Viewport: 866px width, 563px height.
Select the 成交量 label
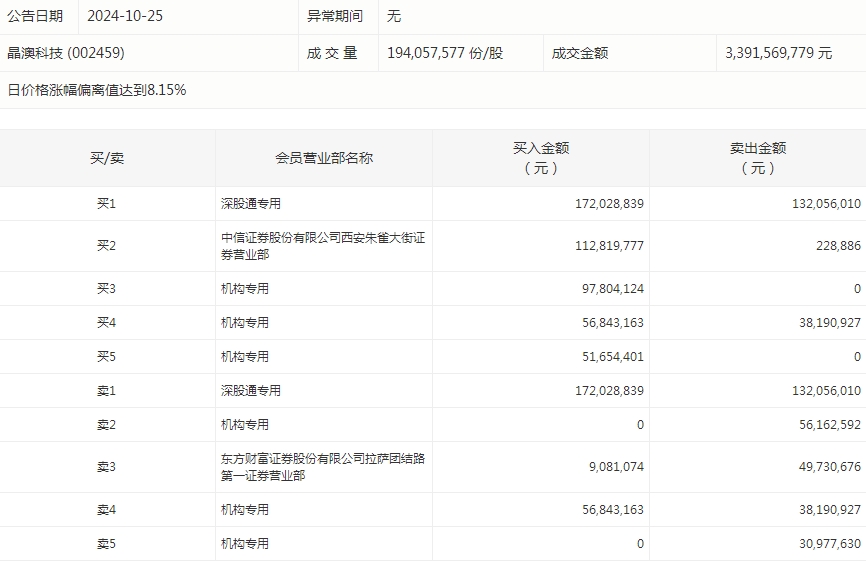tap(332, 53)
